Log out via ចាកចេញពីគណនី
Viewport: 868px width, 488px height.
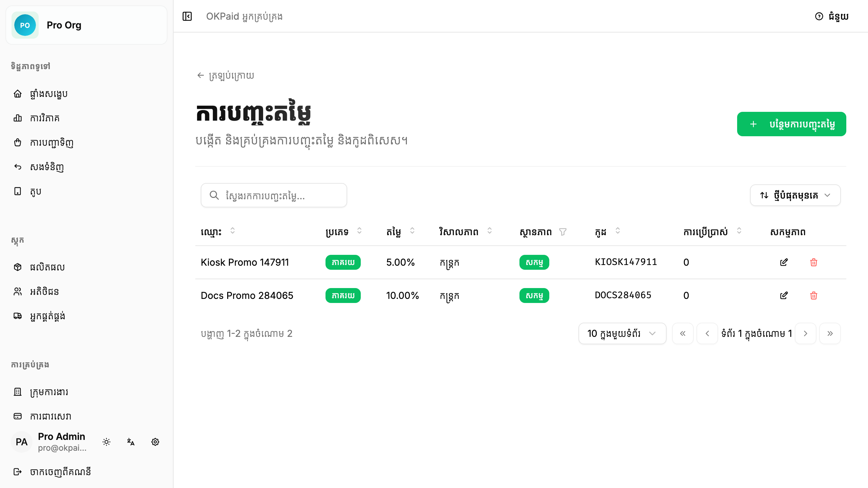[86, 472]
